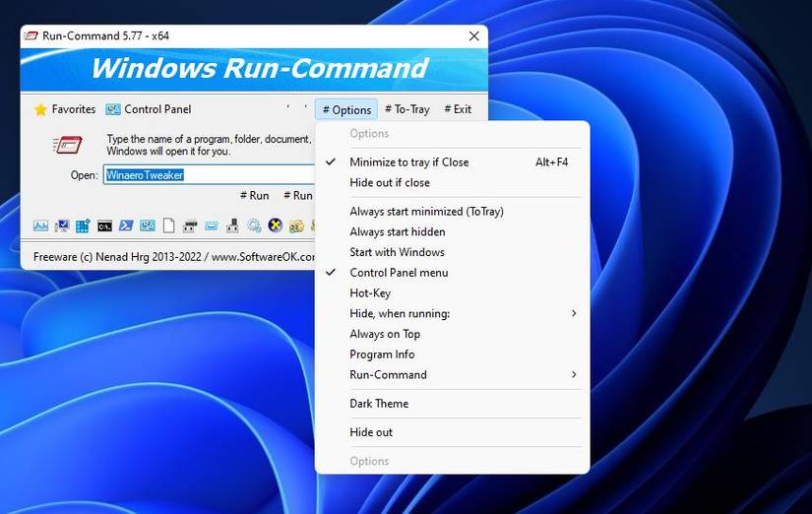Toggle Always on Top option
Screen dimensions: 812x514
(452, 334)
